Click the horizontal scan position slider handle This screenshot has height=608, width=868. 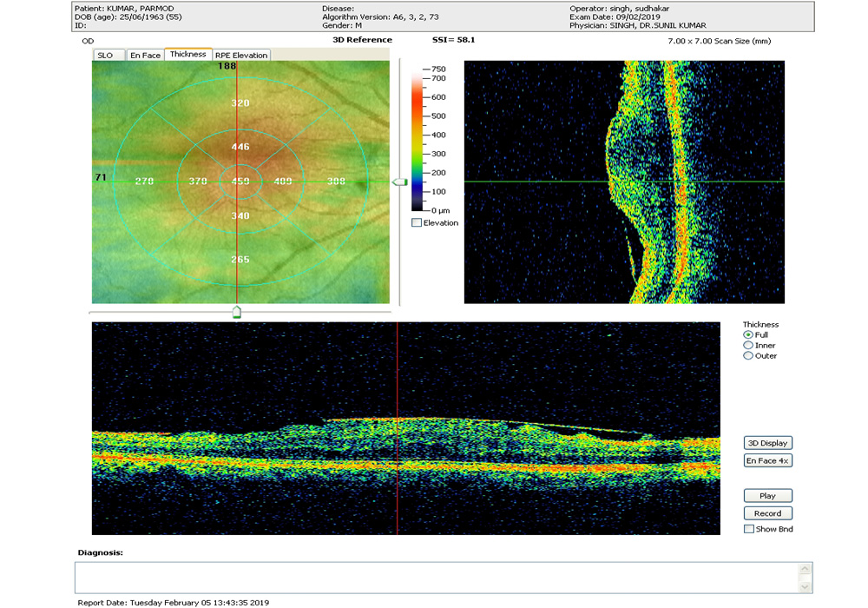click(x=237, y=313)
